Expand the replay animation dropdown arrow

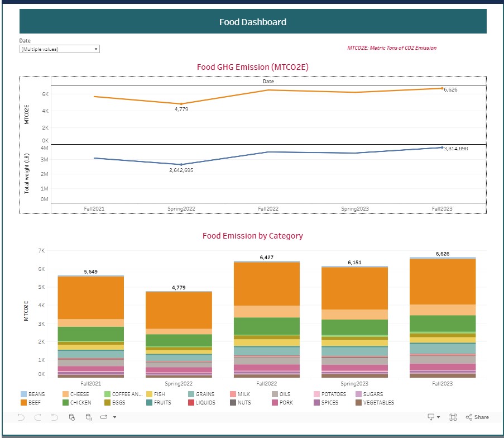tap(114, 417)
